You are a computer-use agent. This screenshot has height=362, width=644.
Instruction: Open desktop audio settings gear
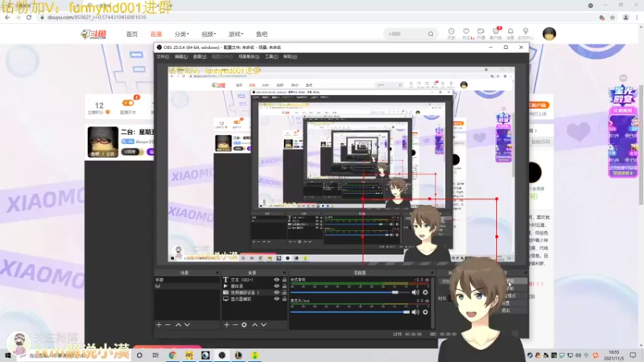pyautogui.click(x=425, y=292)
